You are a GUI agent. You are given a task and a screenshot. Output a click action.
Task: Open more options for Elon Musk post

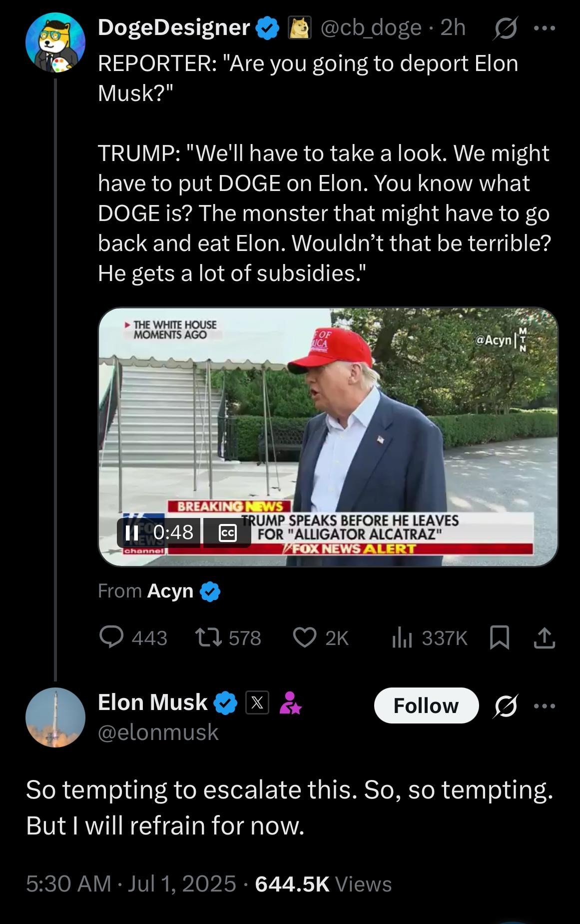(545, 706)
